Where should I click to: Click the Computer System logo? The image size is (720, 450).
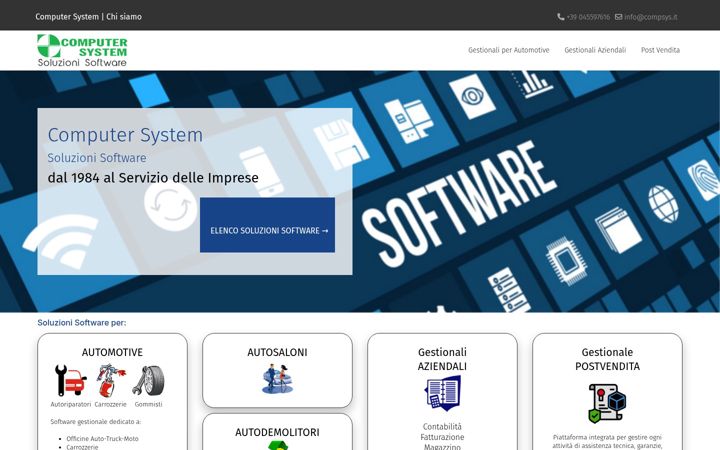[x=82, y=51]
